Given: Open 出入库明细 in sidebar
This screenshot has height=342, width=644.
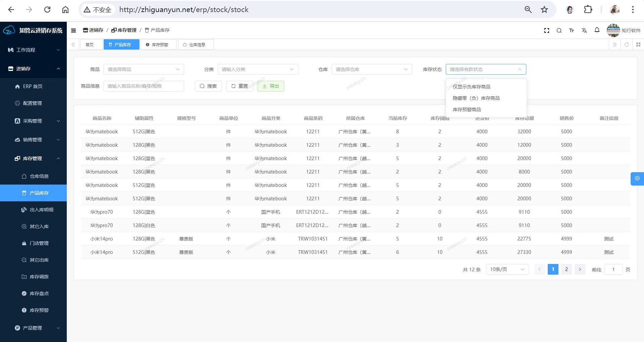Looking at the screenshot, I should (x=33, y=210).
